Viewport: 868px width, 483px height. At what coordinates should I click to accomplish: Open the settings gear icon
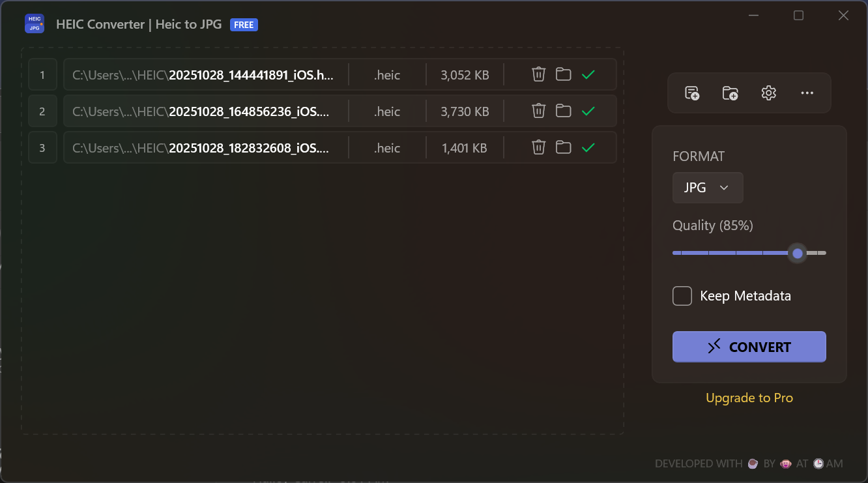[x=768, y=93]
